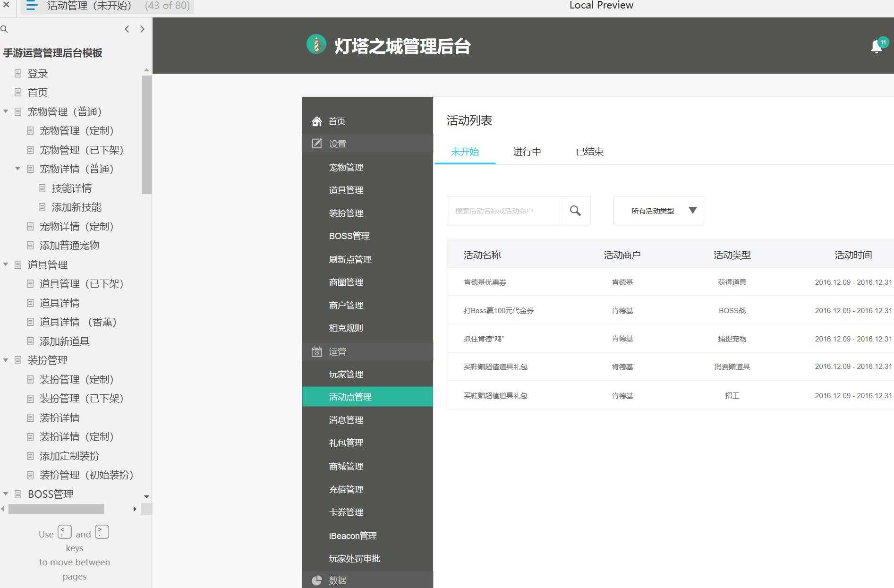Open the 所有活动类型 dropdown
This screenshot has height=588, width=894.
(658, 210)
